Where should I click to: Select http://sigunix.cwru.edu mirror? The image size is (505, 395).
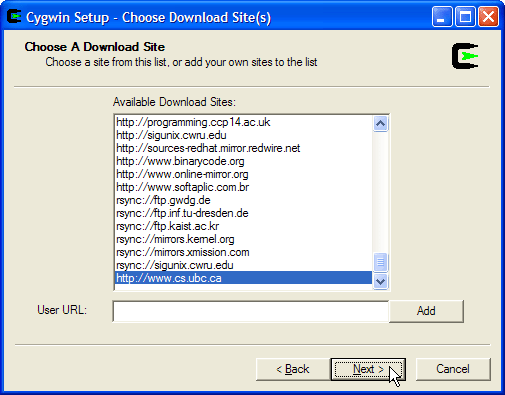pos(243,135)
